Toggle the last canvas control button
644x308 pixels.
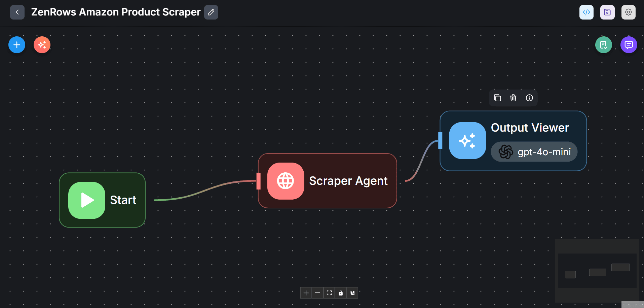click(x=352, y=293)
